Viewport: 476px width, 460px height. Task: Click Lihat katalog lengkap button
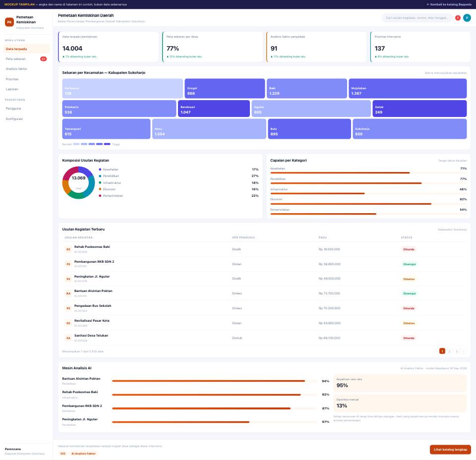(x=450, y=450)
